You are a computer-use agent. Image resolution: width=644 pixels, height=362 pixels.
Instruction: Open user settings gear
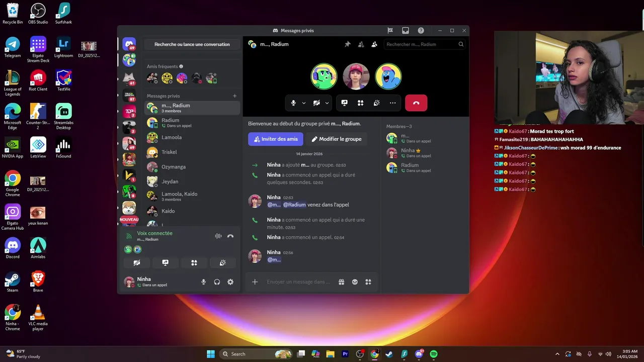point(230,282)
